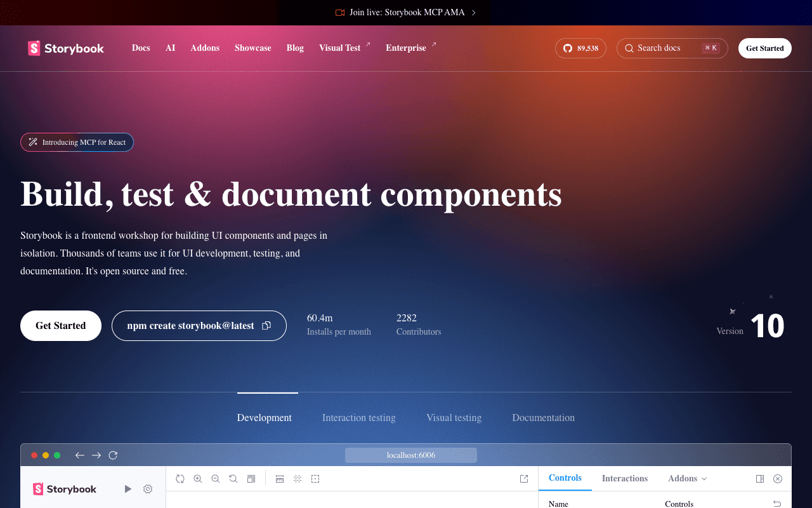This screenshot has height=508, width=812.
Task: Open the Docs menu item
Action: tap(141, 48)
